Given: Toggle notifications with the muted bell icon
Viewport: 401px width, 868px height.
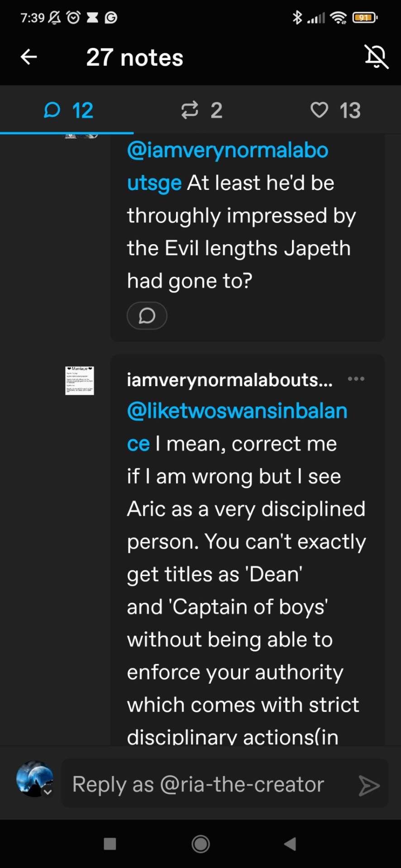Looking at the screenshot, I should 376,57.
